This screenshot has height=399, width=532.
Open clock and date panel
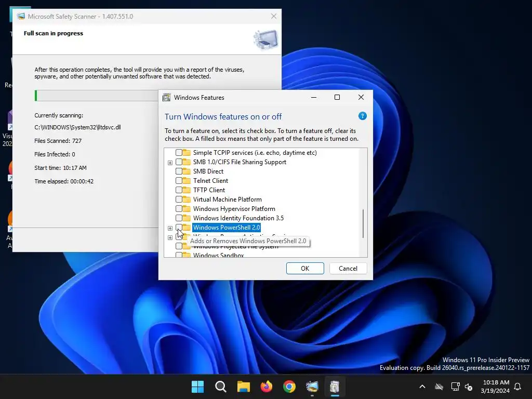click(x=495, y=387)
